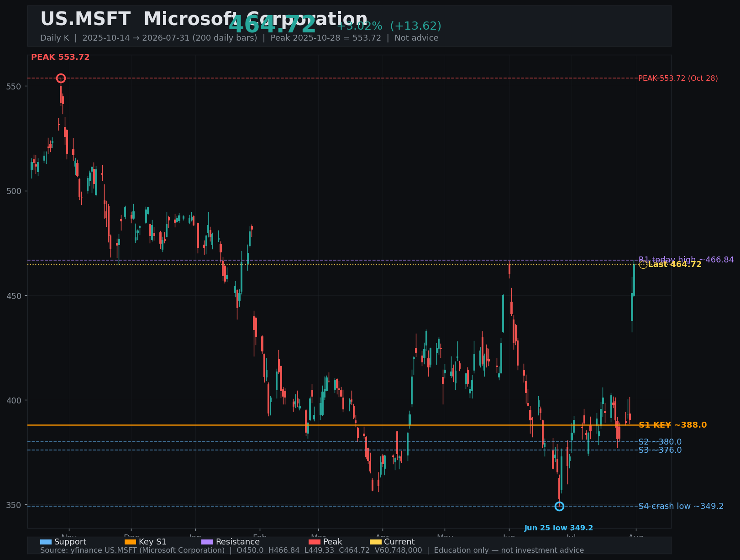The image size is (740, 560).
Task: Select the orange Key S1 legend swatch
Action: pyautogui.click(x=130, y=542)
